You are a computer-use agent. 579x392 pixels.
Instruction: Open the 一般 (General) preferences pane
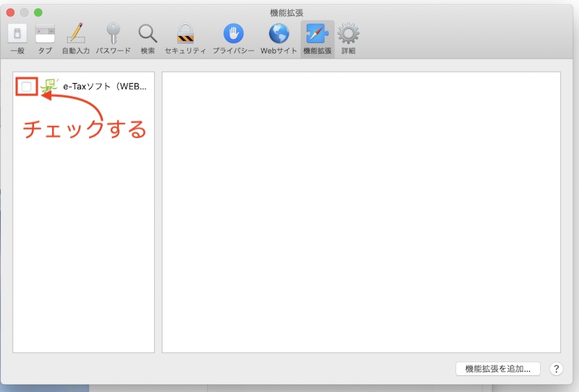pos(17,39)
